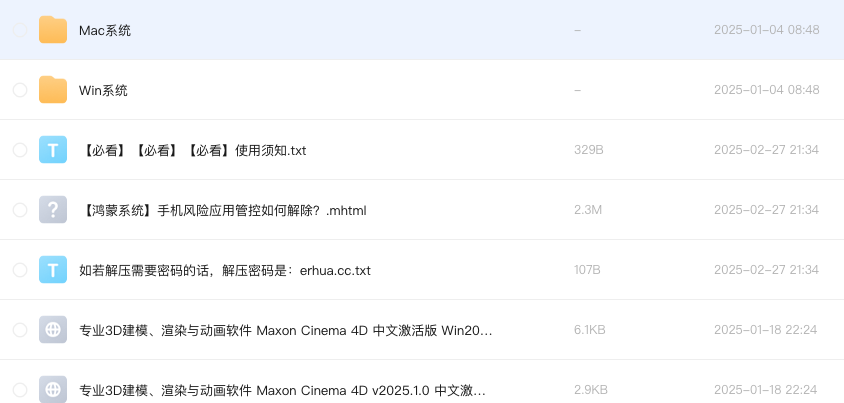The image size is (844, 403).
Task: Open the file name Win系统
Action: point(103,90)
